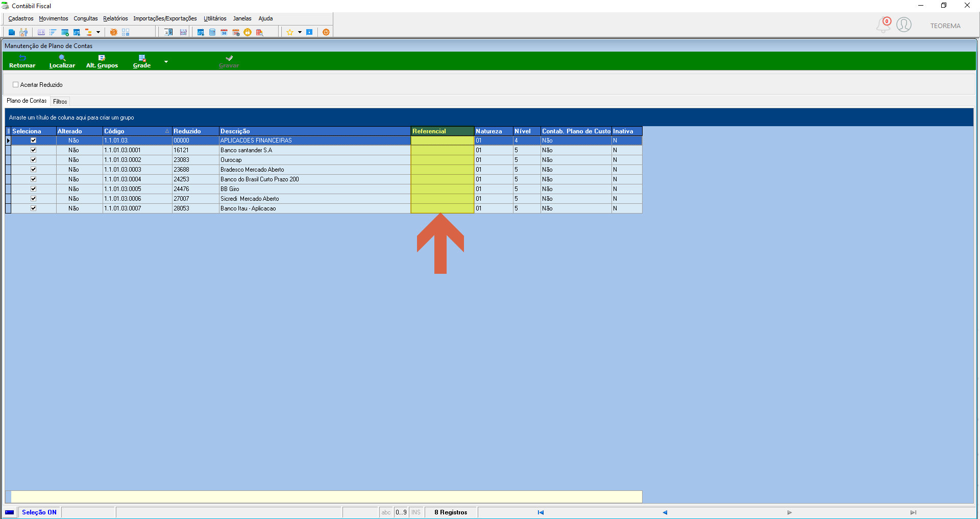The image size is (980, 519).
Task: Click the orange coin currency icon
Action: click(x=113, y=32)
